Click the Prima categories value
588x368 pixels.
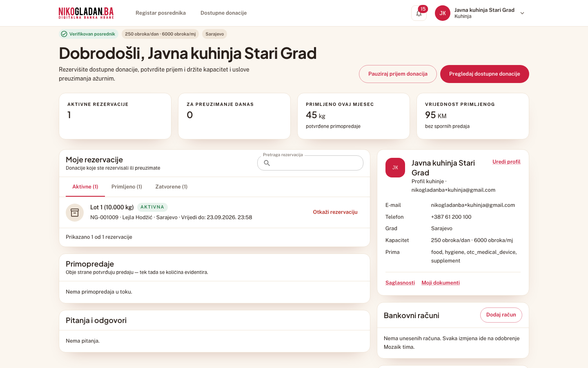point(474,256)
